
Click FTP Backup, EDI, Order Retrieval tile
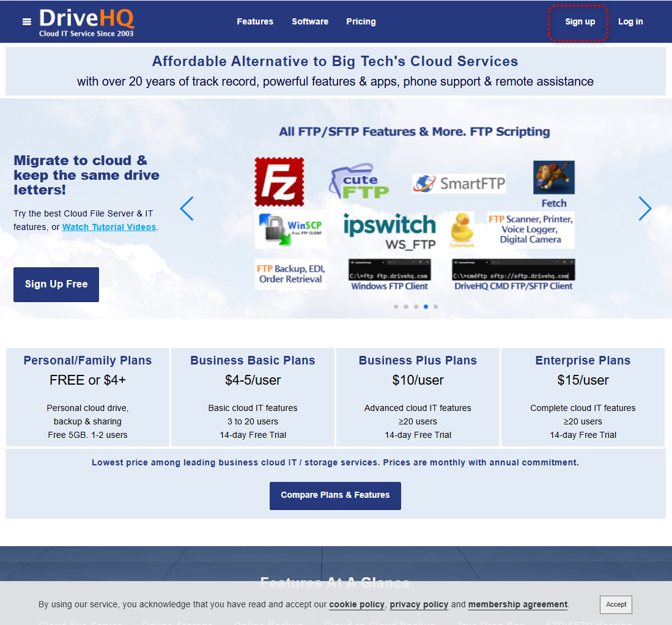coord(290,274)
